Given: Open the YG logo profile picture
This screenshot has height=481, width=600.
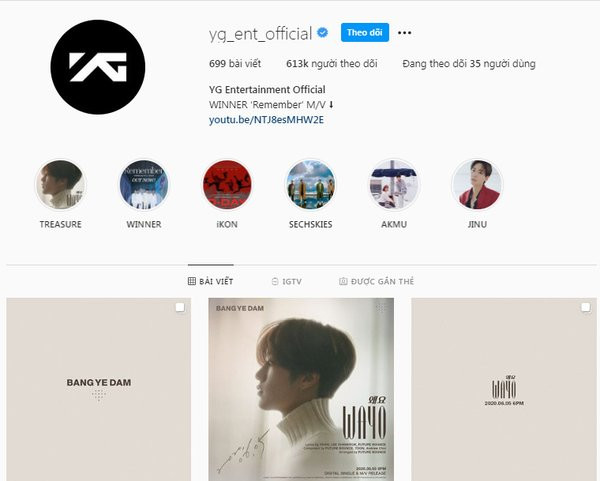Looking at the screenshot, I should point(98,67).
